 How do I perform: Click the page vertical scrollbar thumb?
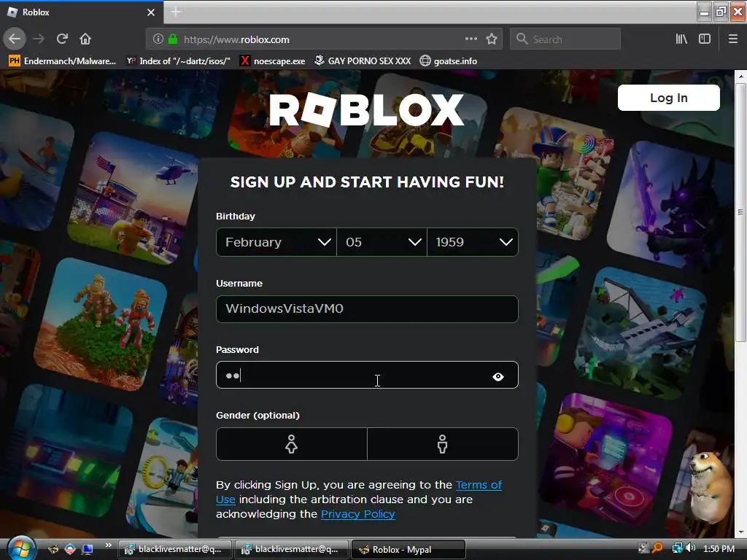740,212
